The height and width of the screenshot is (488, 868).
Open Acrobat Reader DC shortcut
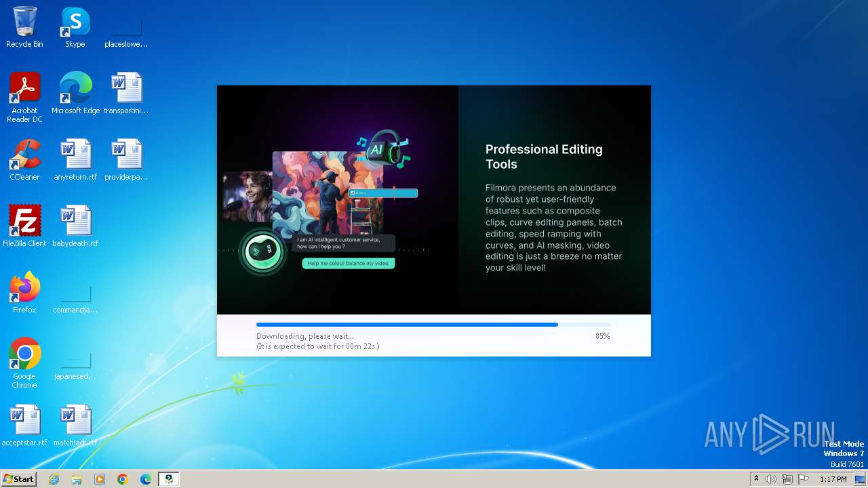pyautogui.click(x=24, y=97)
